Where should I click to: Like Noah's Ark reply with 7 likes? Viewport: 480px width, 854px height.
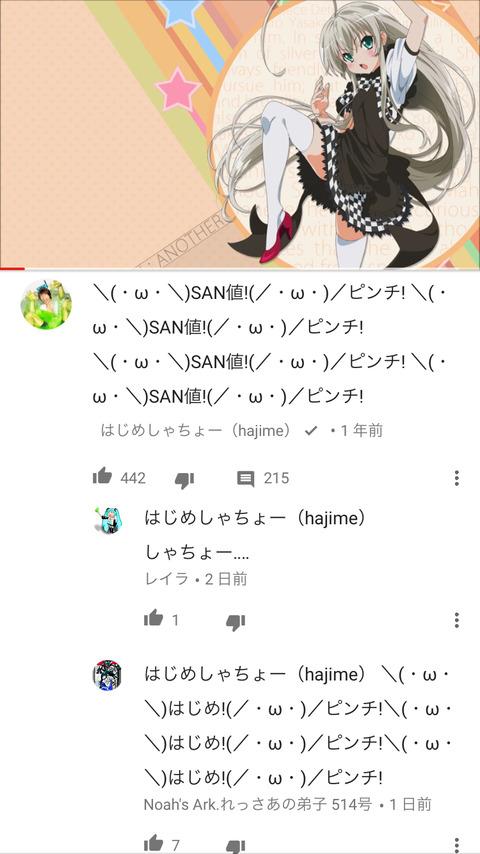[x=154, y=844]
